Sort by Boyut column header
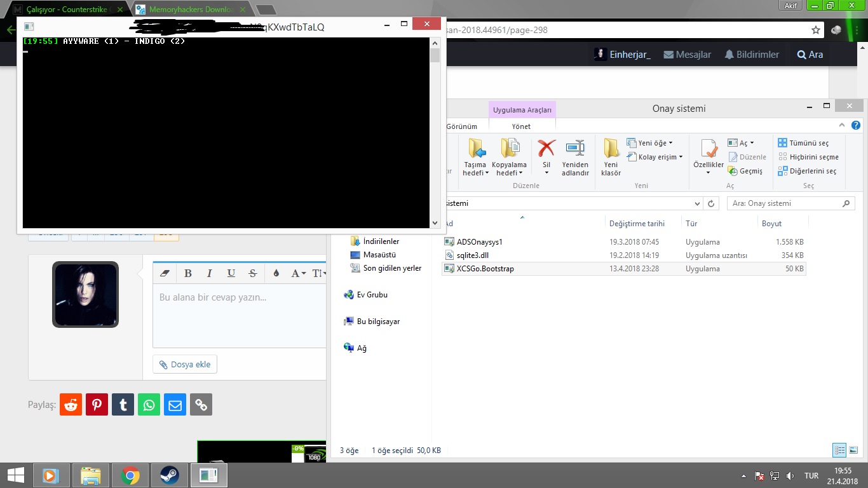This screenshot has width=868, height=488. point(771,224)
